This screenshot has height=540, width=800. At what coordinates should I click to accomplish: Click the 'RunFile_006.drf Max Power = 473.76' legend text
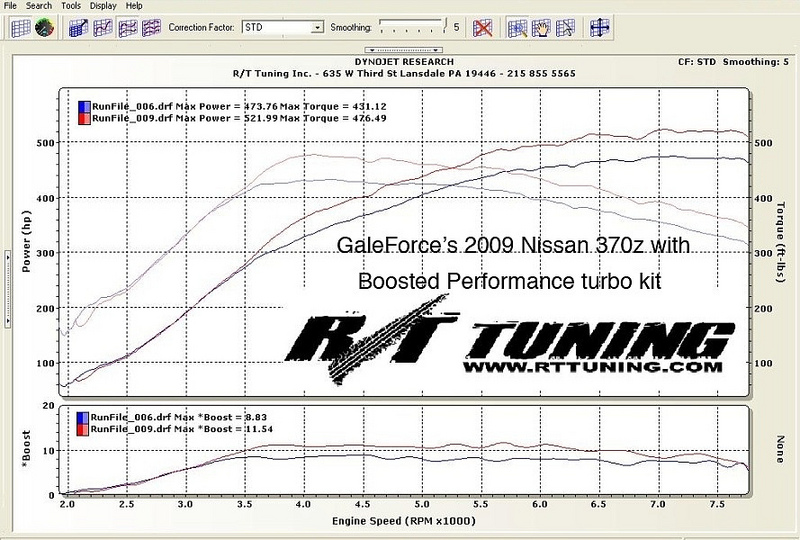tap(185, 107)
